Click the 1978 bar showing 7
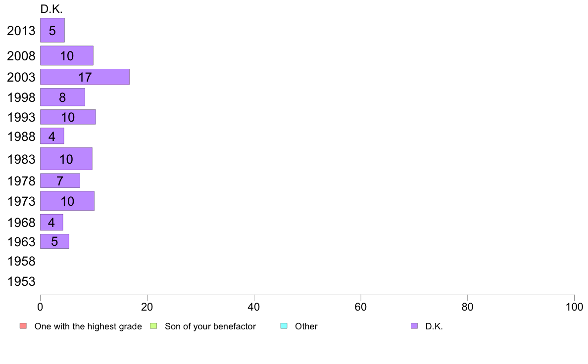This screenshot has width=588, height=364. coord(60,181)
